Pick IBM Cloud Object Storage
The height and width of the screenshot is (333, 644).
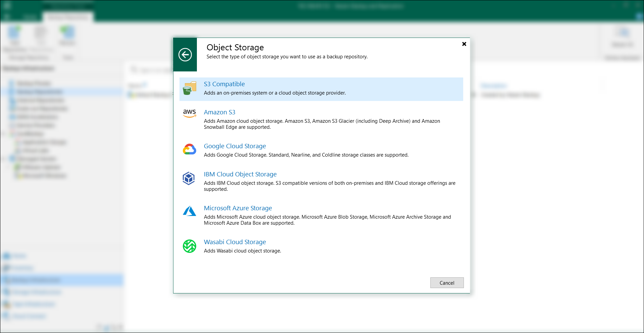click(240, 174)
